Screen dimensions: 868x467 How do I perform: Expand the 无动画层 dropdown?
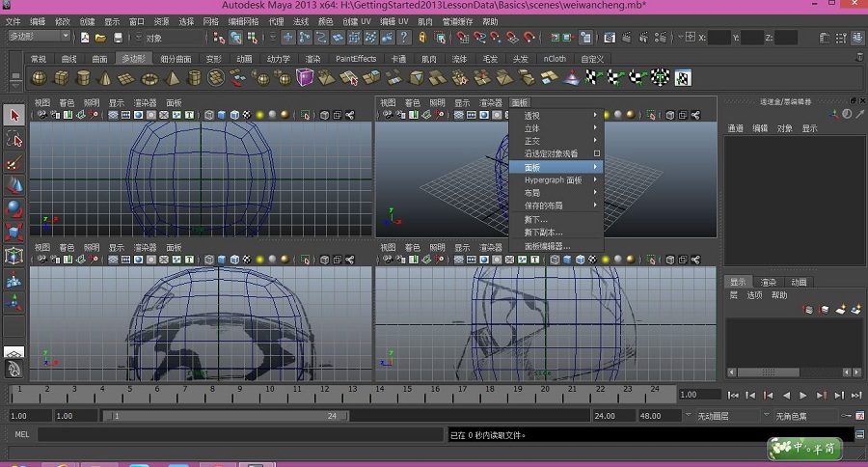730,416
